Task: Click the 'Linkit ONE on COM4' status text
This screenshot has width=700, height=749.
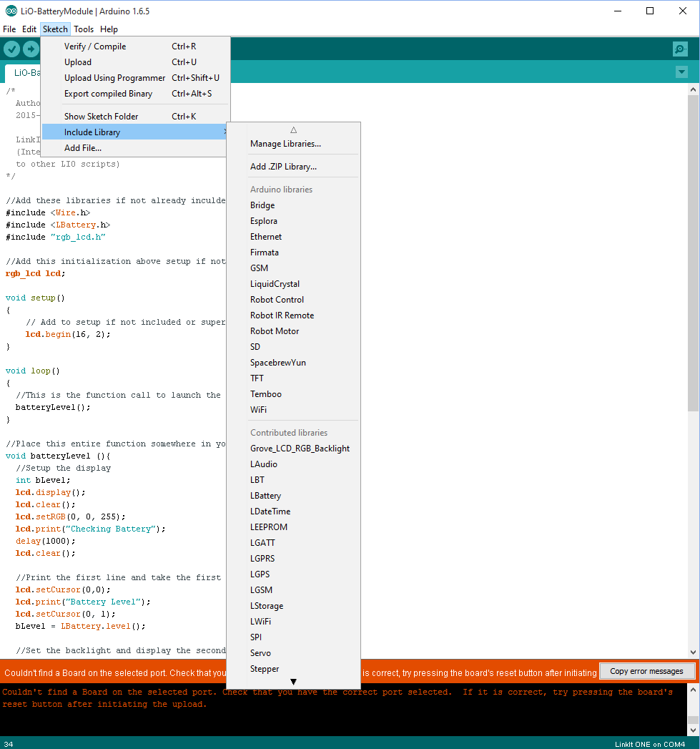Action: 650,744
